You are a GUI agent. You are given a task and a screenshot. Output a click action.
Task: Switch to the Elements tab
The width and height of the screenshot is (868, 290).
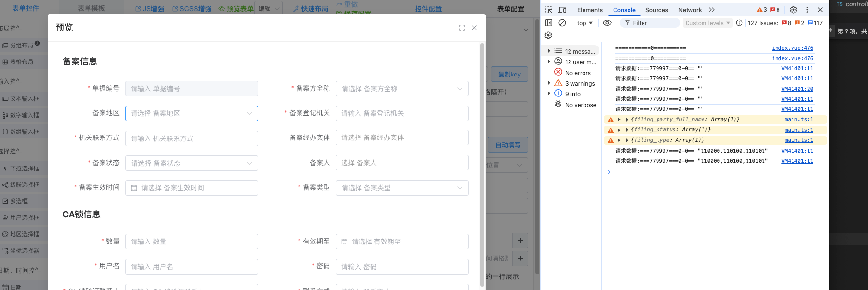coord(590,10)
